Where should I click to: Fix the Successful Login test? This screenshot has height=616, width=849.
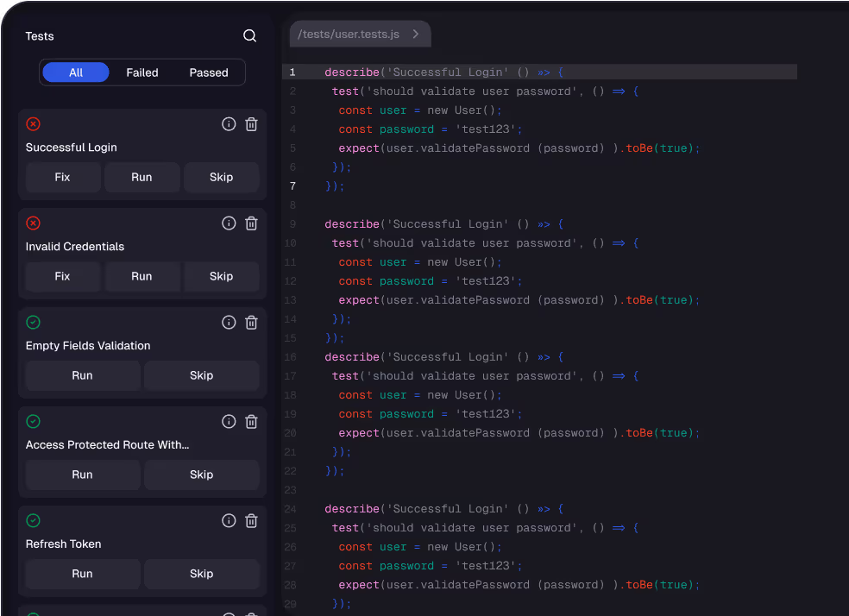62,177
